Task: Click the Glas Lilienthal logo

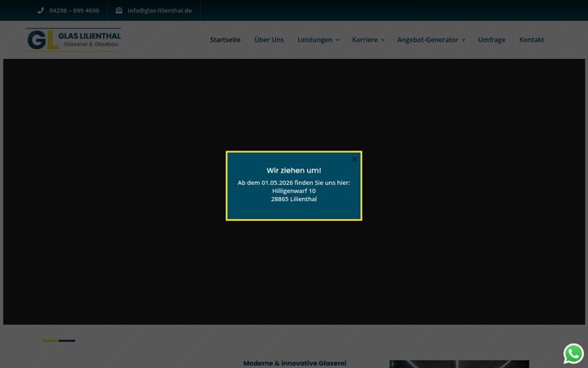Action: pyautogui.click(x=73, y=39)
